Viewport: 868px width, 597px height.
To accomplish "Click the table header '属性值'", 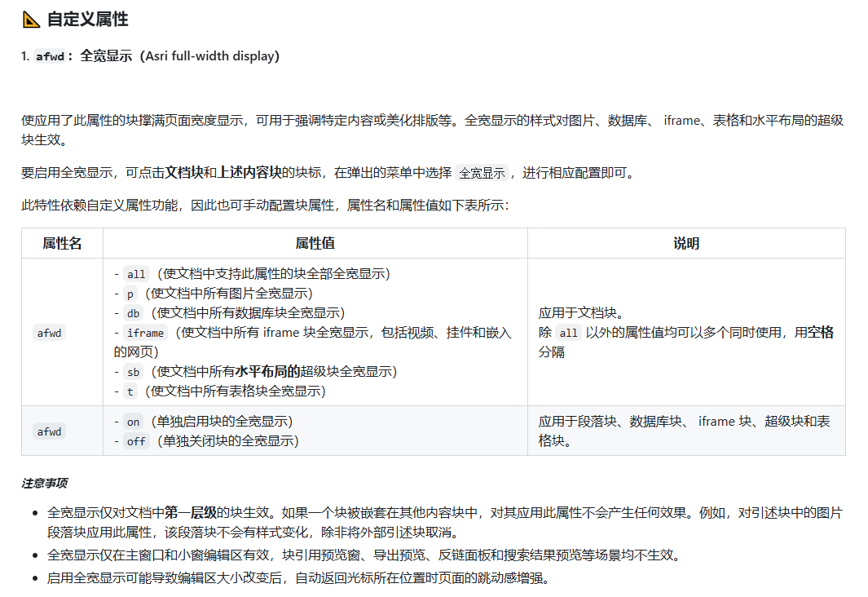I will (x=315, y=243).
